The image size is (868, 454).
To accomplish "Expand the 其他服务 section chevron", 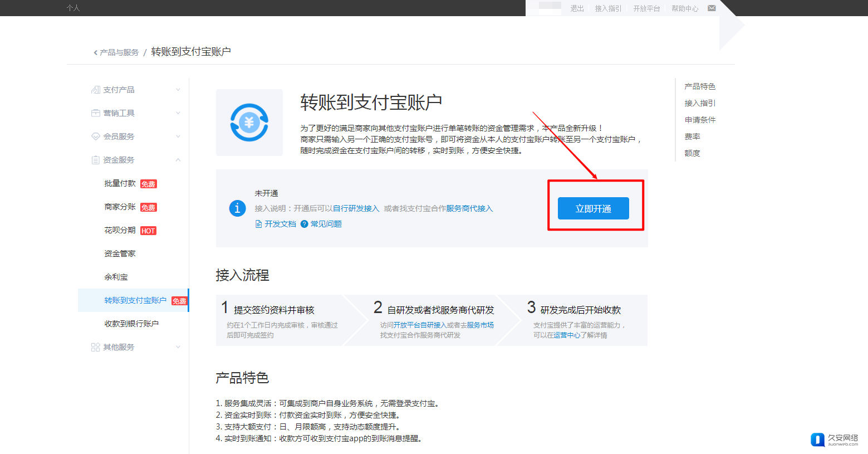I will pos(178,347).
